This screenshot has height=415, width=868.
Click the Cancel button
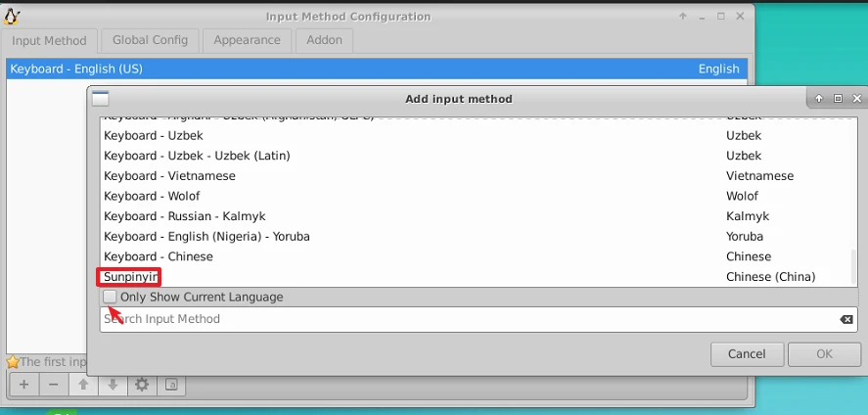[747, 354]
